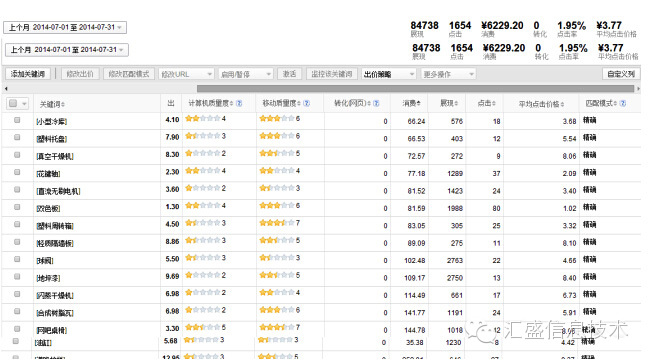649x362 pixels.
Task: Tick the select-all checkbox in table header
Action: pyautogui.click(x=13, y=103)
